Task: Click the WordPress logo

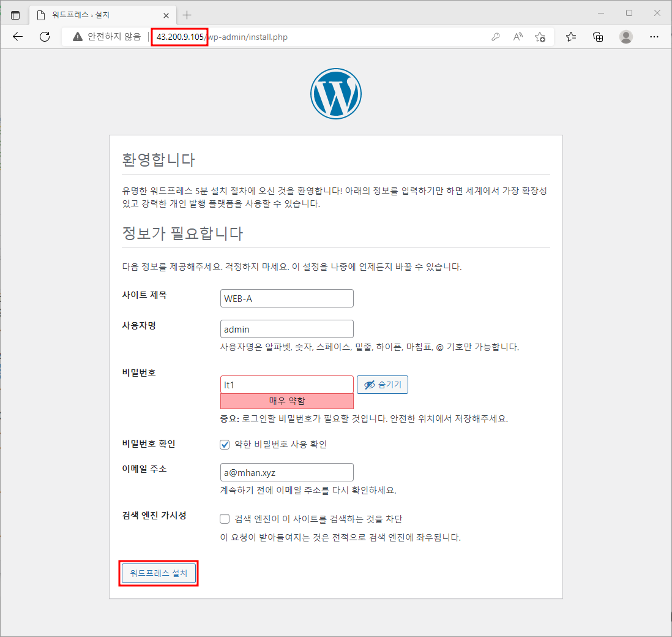Action: point(336,94)
